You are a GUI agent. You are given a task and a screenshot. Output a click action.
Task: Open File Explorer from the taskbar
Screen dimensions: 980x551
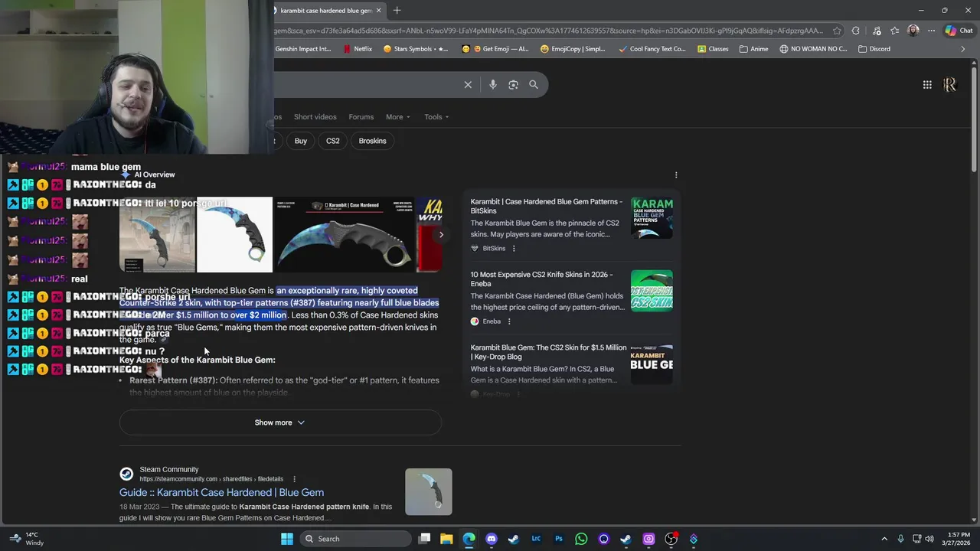(446, 539)
